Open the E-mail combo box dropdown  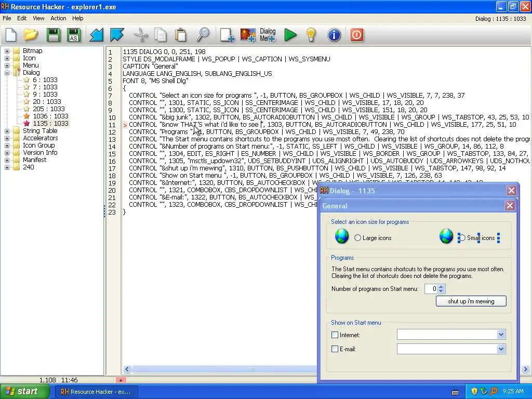(x=501, y=349)
